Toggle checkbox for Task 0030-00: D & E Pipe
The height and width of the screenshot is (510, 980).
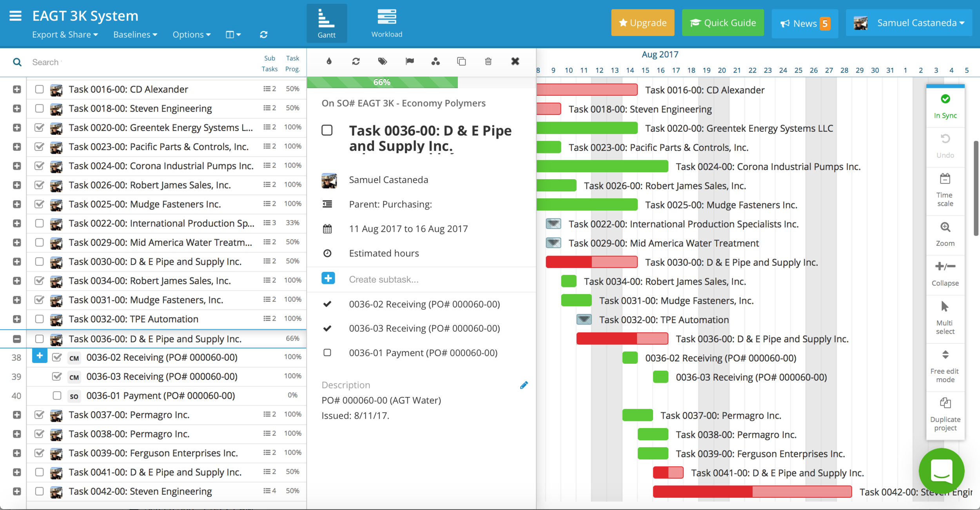point(39,261)
